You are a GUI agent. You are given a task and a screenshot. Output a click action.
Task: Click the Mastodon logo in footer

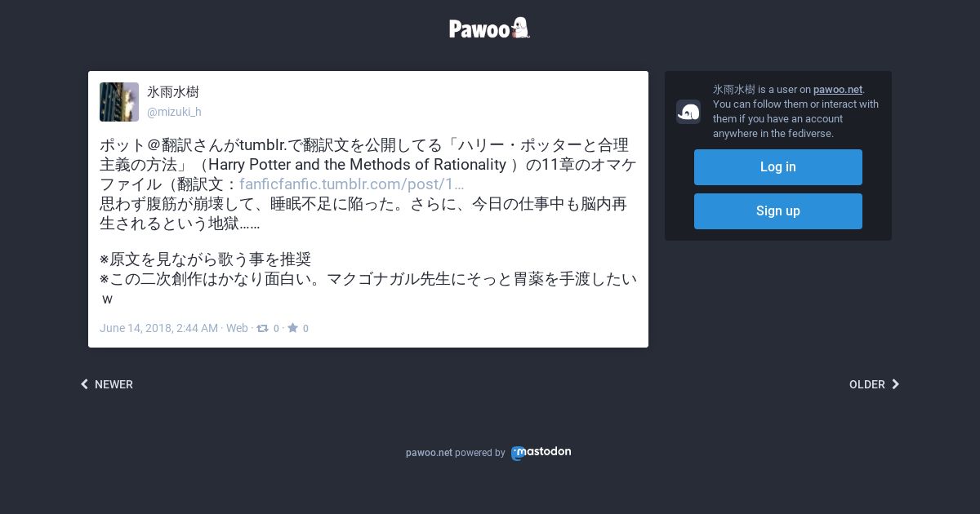pos(541,453)
